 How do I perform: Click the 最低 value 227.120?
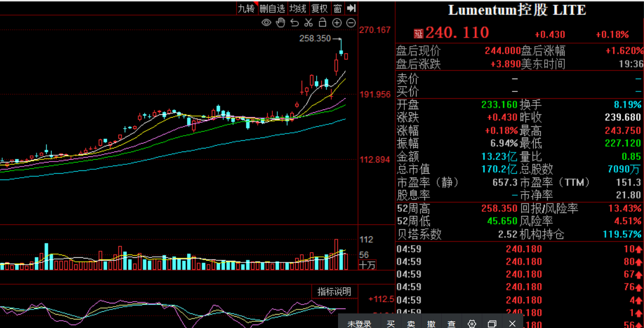pos(623,144)
